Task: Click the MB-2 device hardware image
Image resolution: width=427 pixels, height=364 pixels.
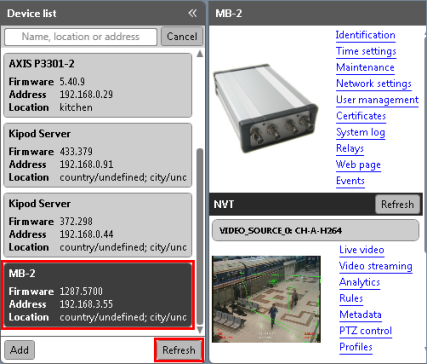Action: (x=265, y=108)
